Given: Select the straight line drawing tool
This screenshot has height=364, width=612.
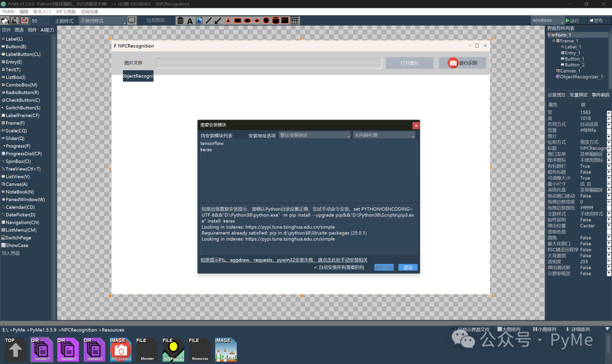Looking at the screenshot, I should (209, 20).
